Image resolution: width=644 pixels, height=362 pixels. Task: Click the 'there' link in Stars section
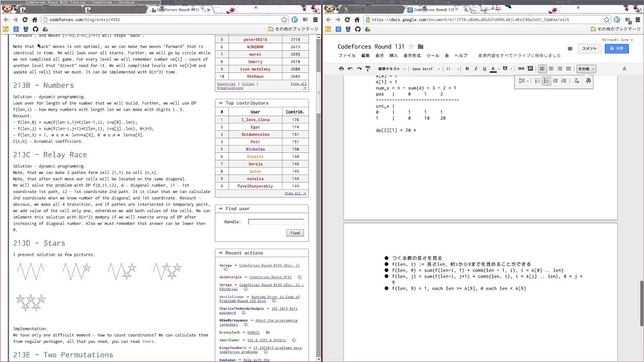[x=148, y=342]
